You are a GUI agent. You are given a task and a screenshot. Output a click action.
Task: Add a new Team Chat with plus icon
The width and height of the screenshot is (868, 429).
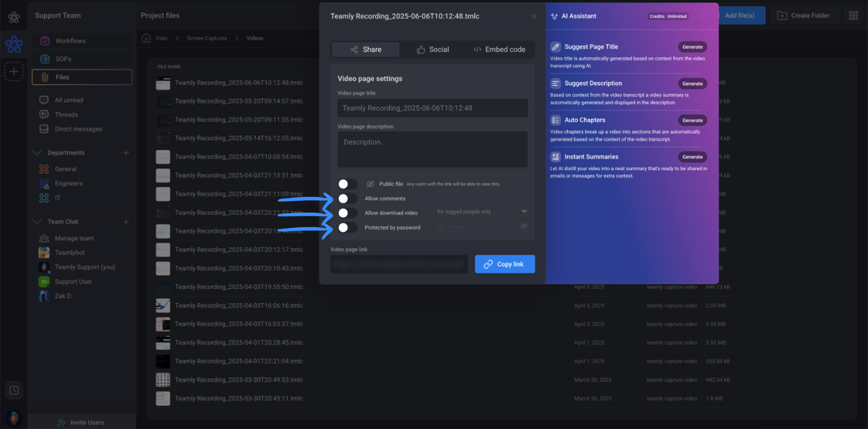click(x=126, y=222)
